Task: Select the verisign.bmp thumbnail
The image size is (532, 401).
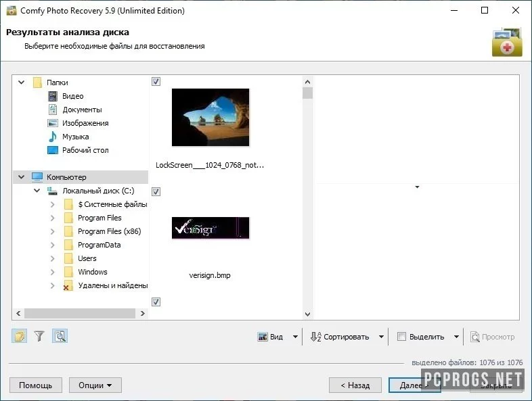Action: (210, 228)
